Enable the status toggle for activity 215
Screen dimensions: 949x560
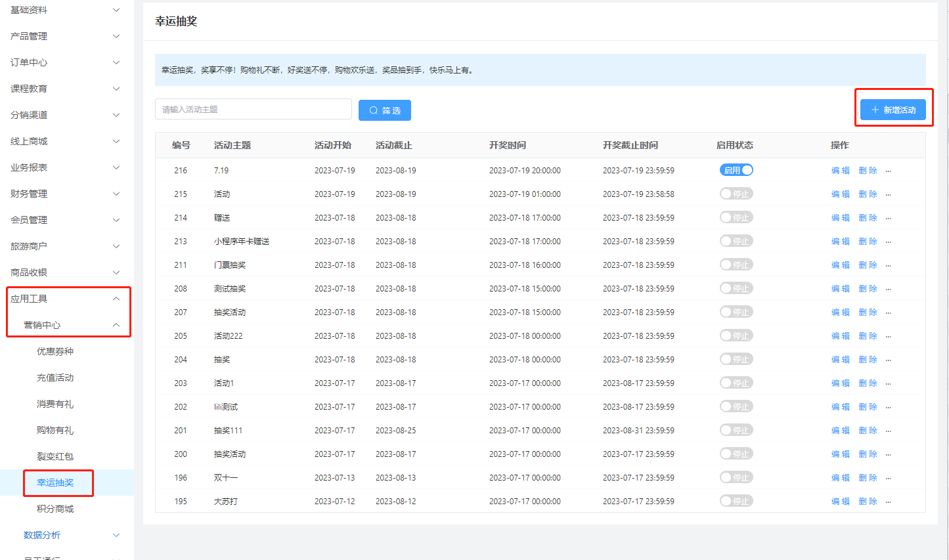coord(736,194)
